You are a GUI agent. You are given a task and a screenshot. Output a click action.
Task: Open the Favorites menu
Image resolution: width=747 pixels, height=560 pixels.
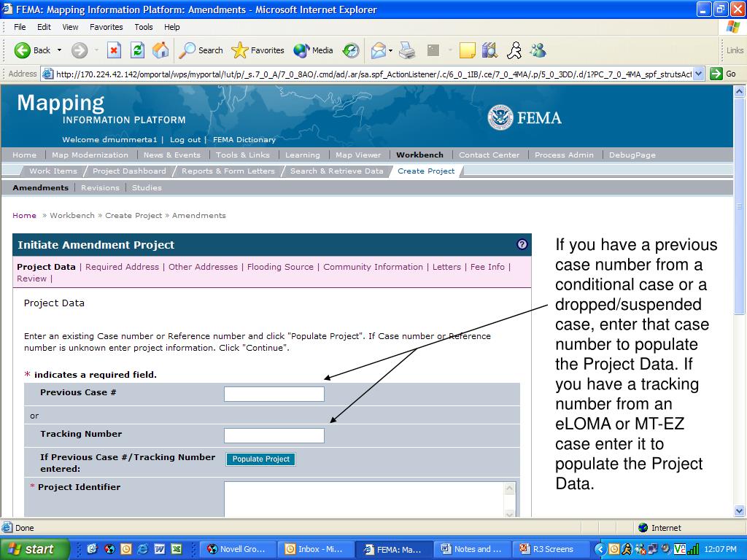[x=107, y=27]
